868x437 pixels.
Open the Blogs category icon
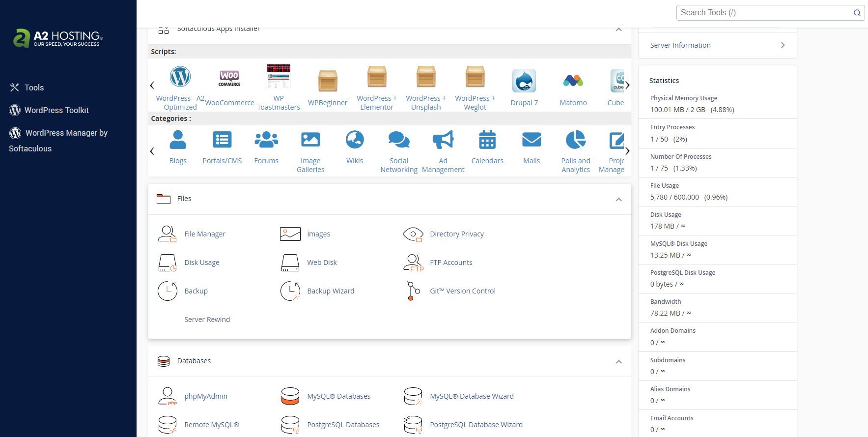coord(178,140)
